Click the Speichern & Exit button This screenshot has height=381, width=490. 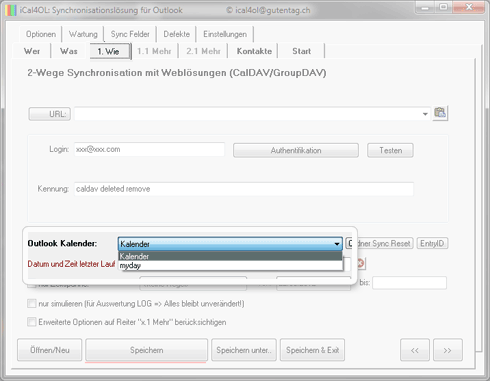[x=312, y=350]
